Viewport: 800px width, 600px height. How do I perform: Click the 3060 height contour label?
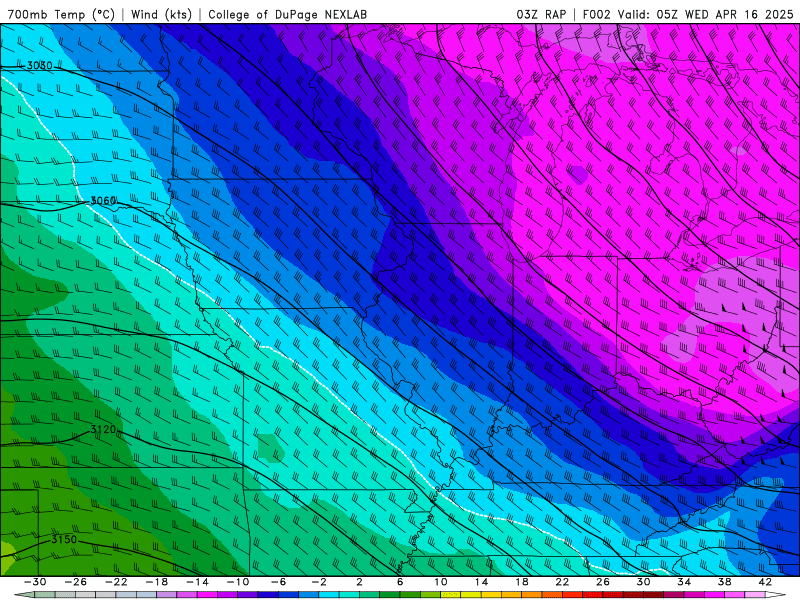(103, 201)
